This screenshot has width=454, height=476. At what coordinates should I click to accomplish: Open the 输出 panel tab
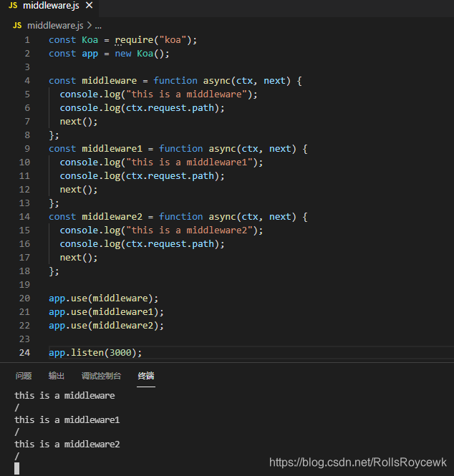tap(56, 376)
